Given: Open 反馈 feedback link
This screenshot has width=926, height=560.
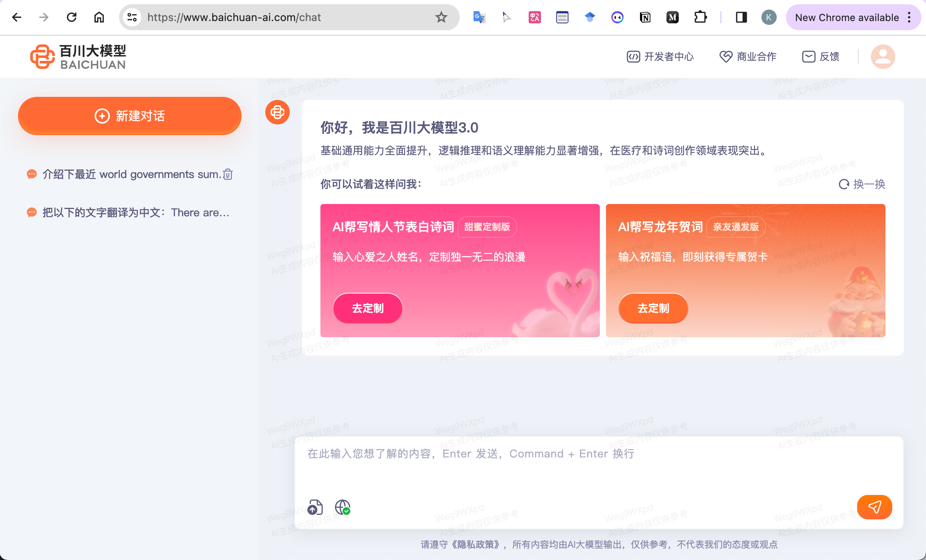Looking at the screenshot, I should pos(821,57).
